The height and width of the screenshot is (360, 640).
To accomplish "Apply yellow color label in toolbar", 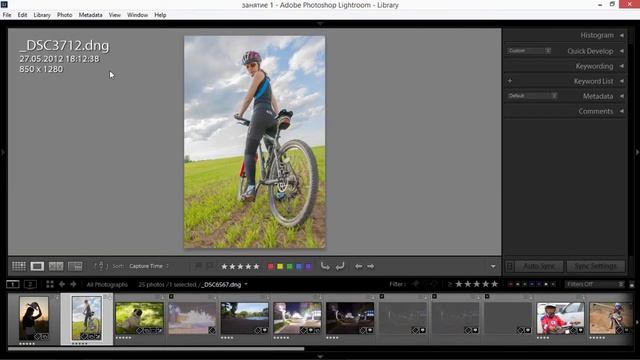I will pos(280,267).
